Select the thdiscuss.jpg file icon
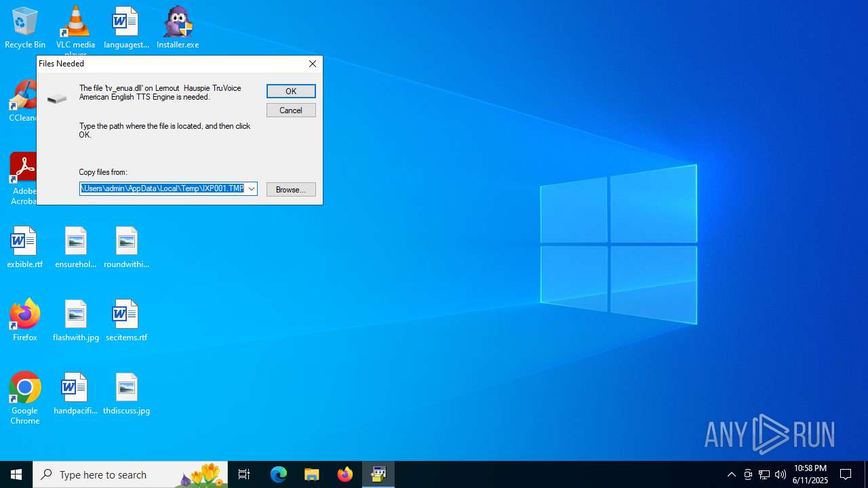 tap(126, 394)
